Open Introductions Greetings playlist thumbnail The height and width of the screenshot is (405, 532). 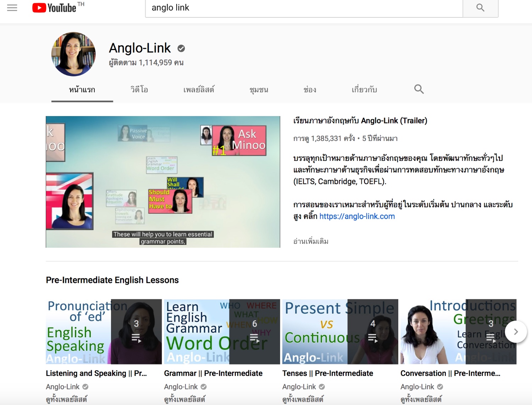458,332
